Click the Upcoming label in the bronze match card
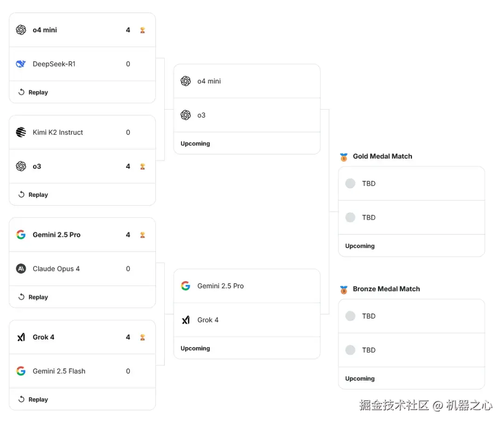 [360, 379]
